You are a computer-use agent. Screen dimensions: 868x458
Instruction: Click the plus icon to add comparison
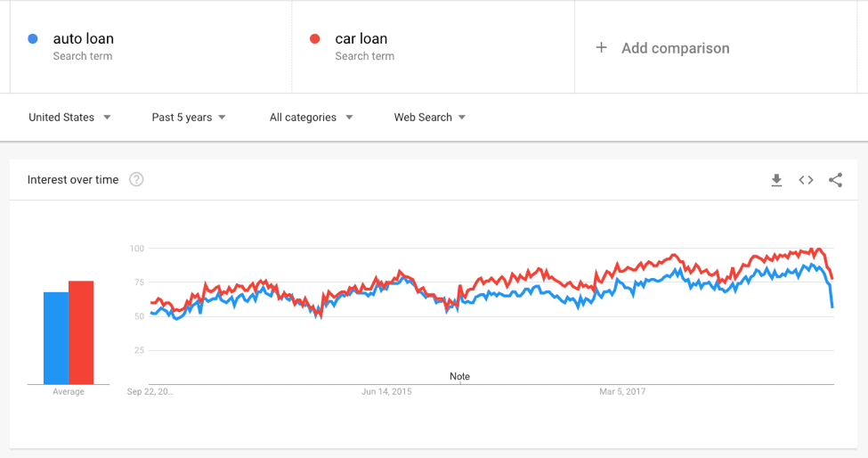pyautogui.click(x=601, y=47)
